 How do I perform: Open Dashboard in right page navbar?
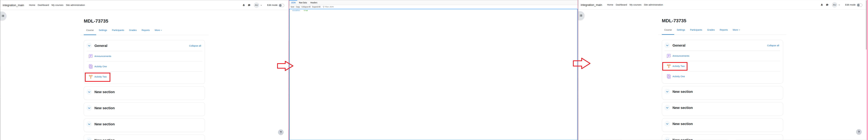point(621,5)
